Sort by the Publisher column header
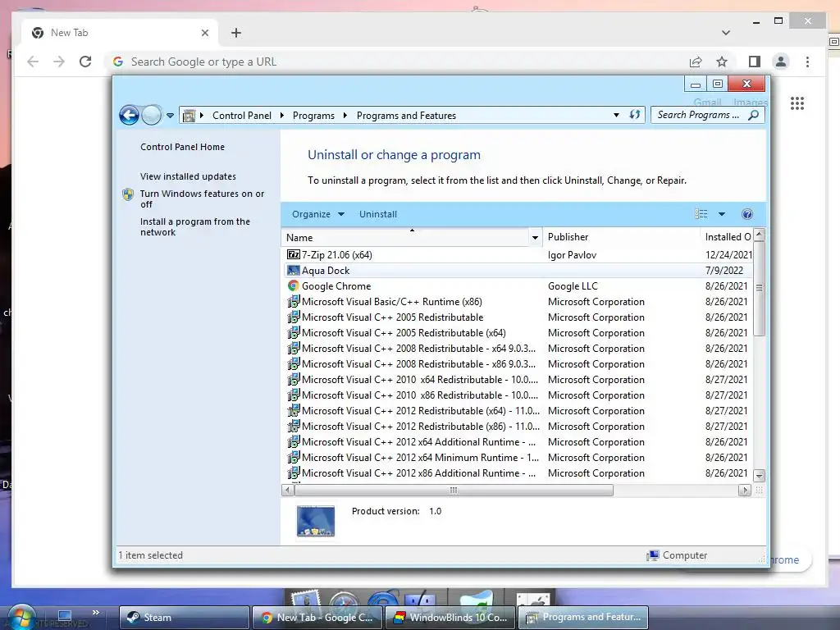 (x=621, y=237)
